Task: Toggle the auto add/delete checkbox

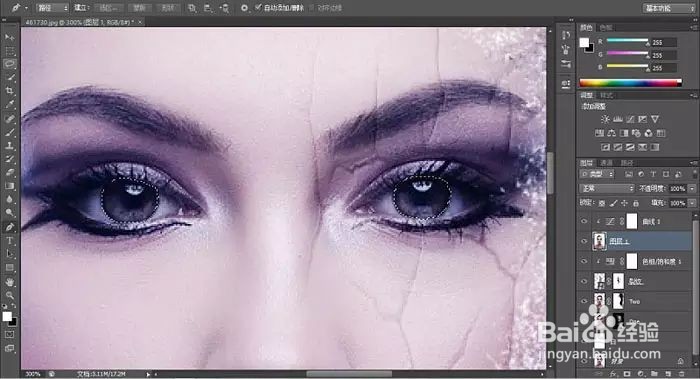Action: (x=258, y=8)
